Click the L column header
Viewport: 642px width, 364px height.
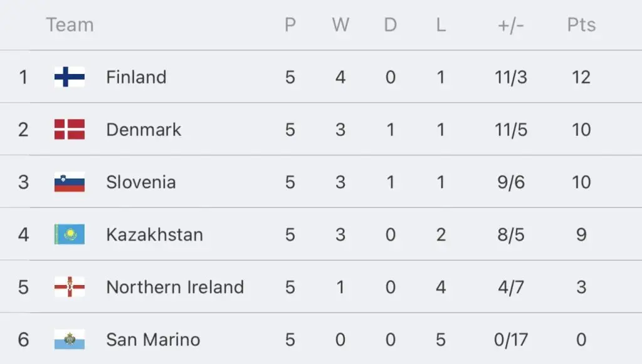pyautogui.click(x=441, y=24)
